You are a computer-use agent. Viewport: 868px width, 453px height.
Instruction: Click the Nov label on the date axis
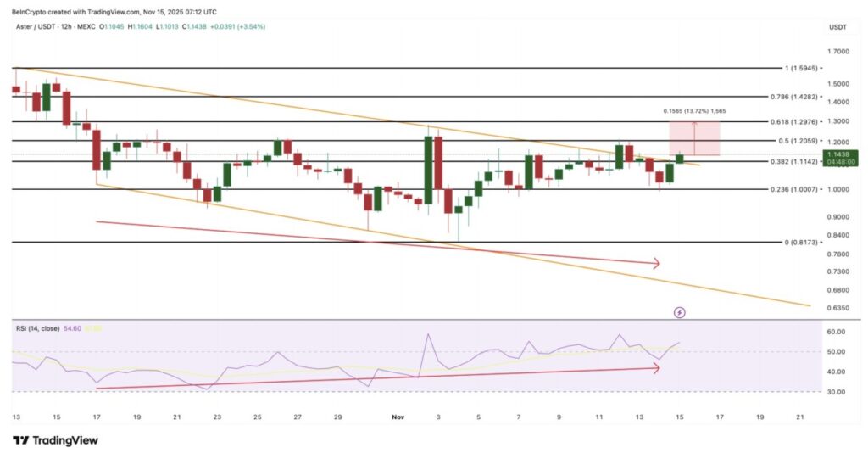click(399, 417)
